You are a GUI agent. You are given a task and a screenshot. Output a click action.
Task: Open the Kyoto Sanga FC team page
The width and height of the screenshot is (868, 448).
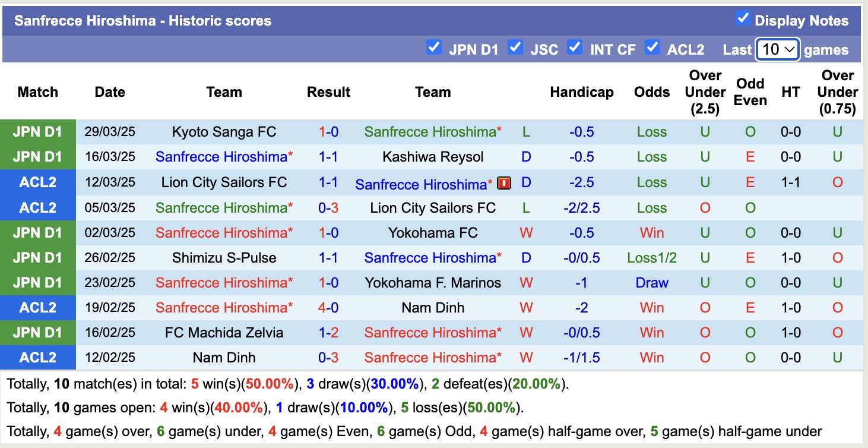click(224, 132)
